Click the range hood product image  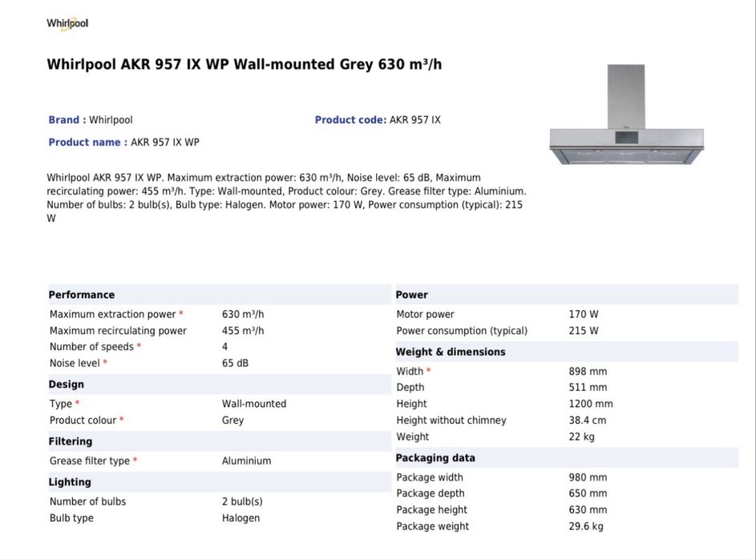point(626,117)
